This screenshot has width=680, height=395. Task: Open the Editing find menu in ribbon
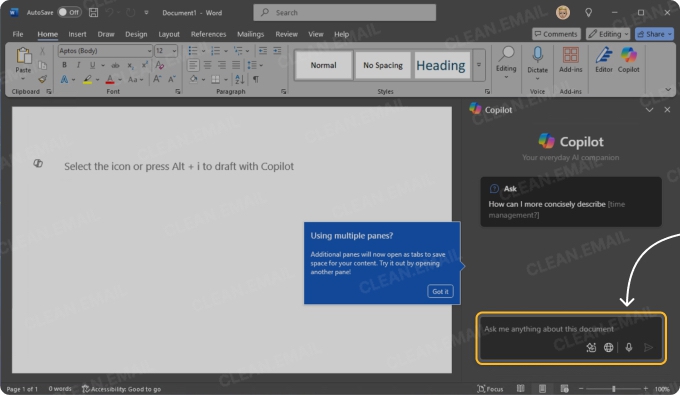click(x=506, y=63)
